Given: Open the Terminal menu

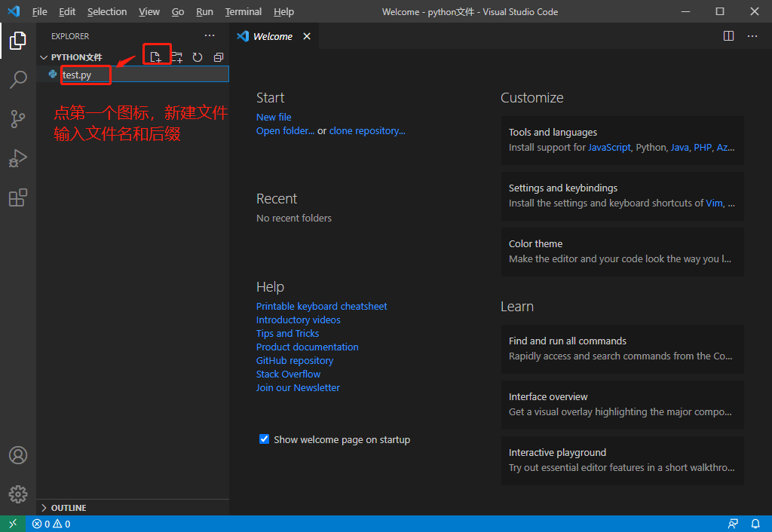Looking at the screenshot, I should pos(244,11).
